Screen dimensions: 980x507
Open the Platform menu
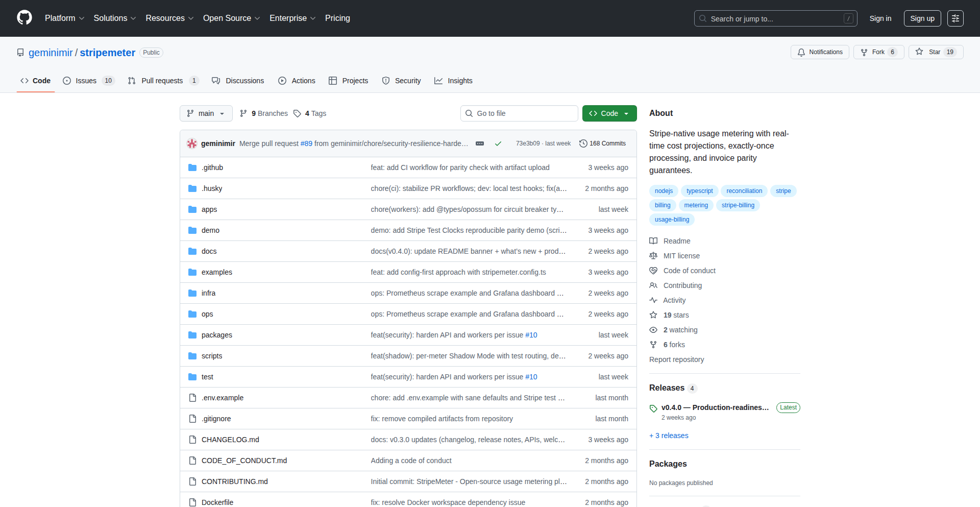(64, 18)
